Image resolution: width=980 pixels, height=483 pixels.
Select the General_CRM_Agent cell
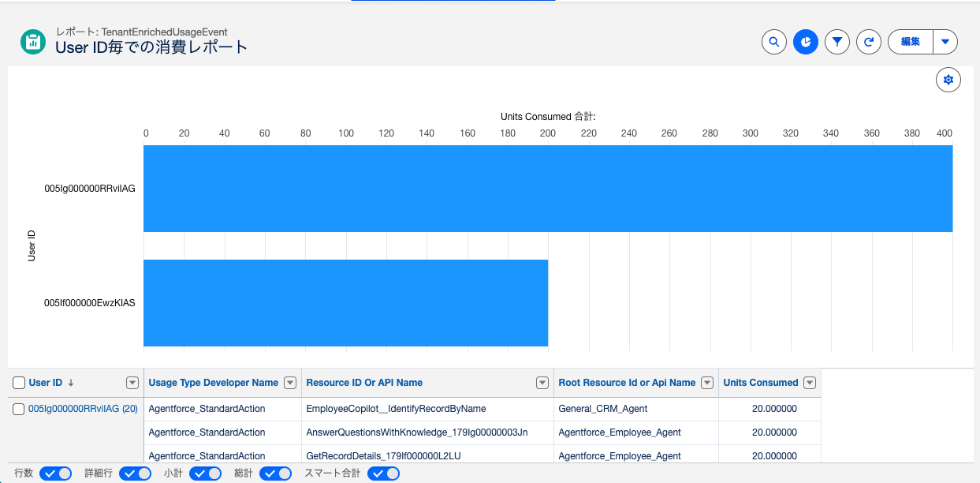coord(636,409)
